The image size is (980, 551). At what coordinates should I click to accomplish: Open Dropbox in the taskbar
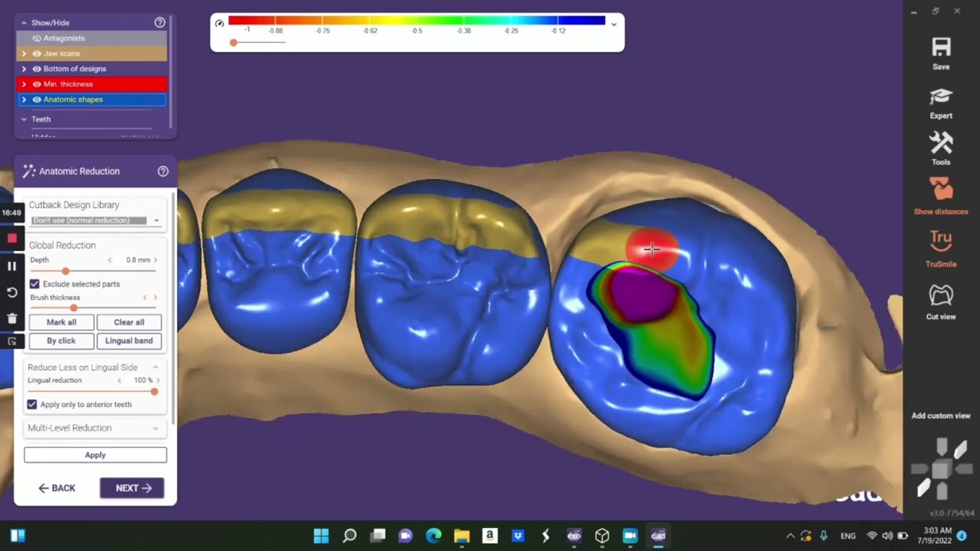518,536
